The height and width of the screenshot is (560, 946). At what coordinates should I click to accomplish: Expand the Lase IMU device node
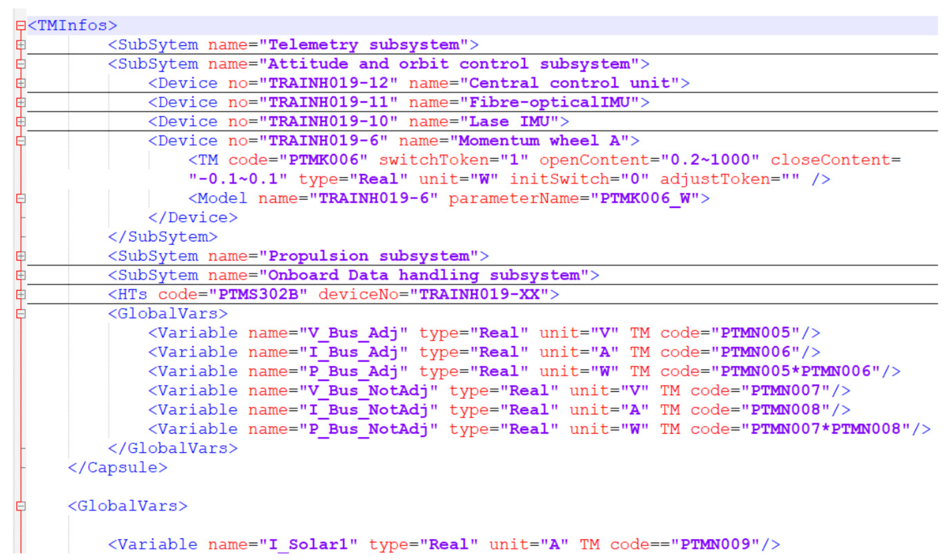[x=21, y=122]
